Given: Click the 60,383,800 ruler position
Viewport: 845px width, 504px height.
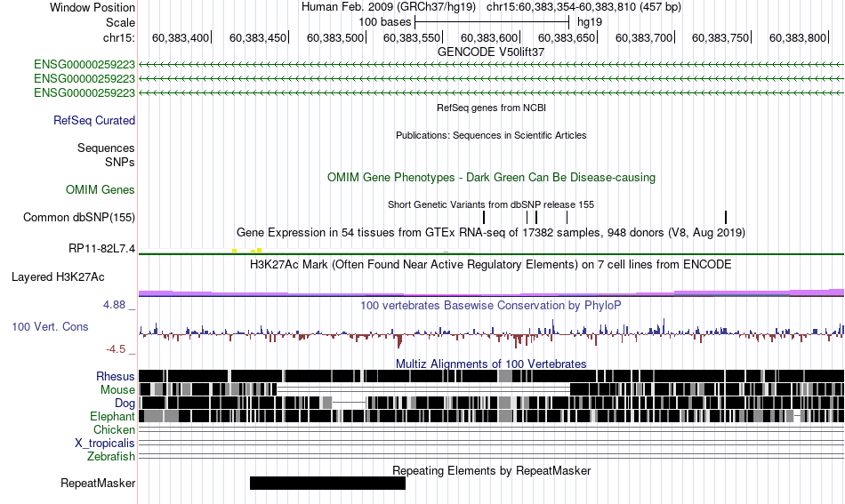Looking at the screenshot, I should pyautogui.click(x=800, y=37).
